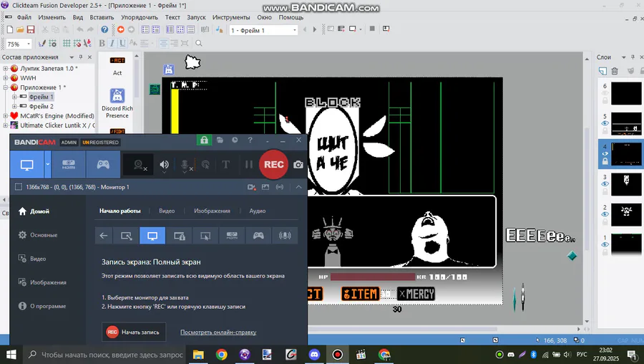
Task: Switch to Bandicam Аудио tab
Action: pos(258,211)
